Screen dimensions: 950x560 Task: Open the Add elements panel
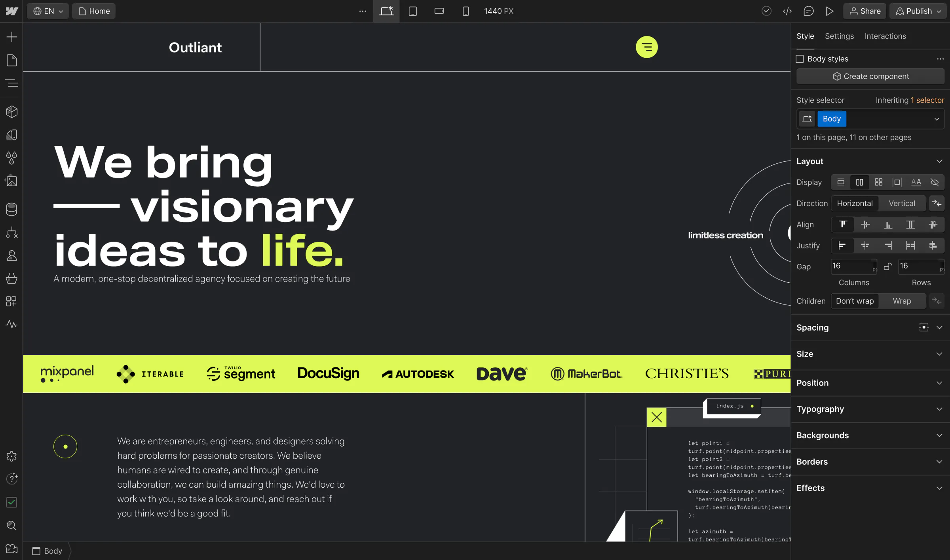coord(11,37)
